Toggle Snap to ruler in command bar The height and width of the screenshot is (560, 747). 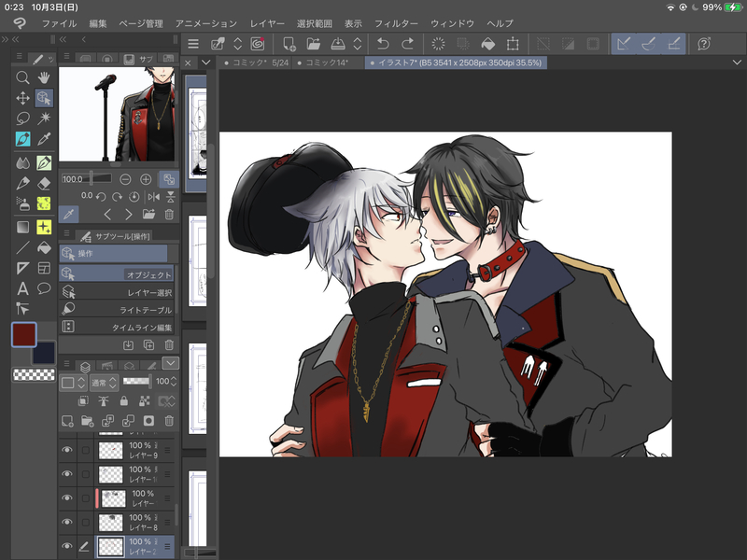(624, 44)
